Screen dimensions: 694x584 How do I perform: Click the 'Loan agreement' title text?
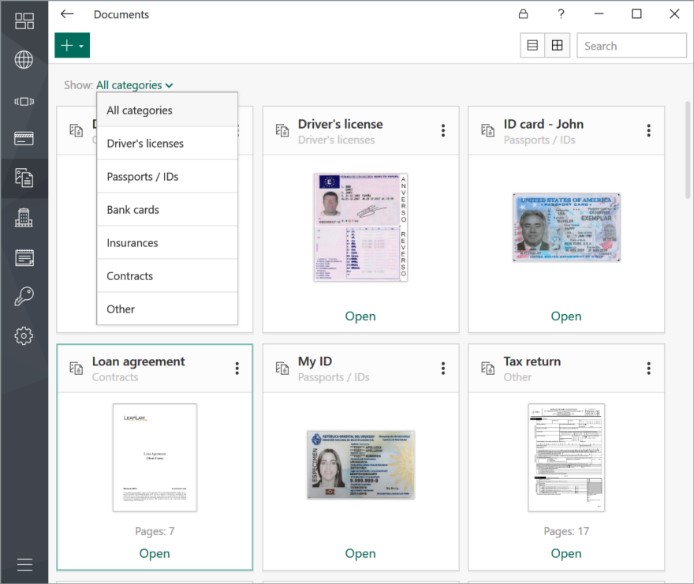[139, 362]
